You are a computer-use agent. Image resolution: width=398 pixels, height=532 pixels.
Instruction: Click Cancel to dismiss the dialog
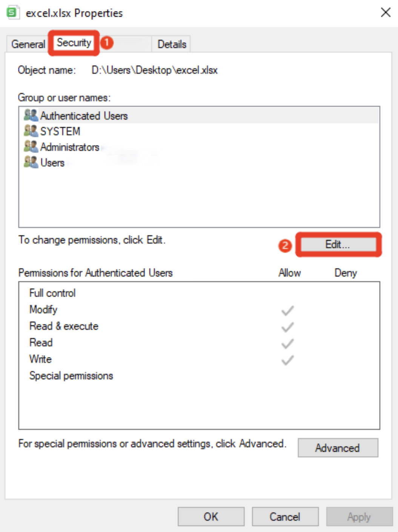[286, 516]
